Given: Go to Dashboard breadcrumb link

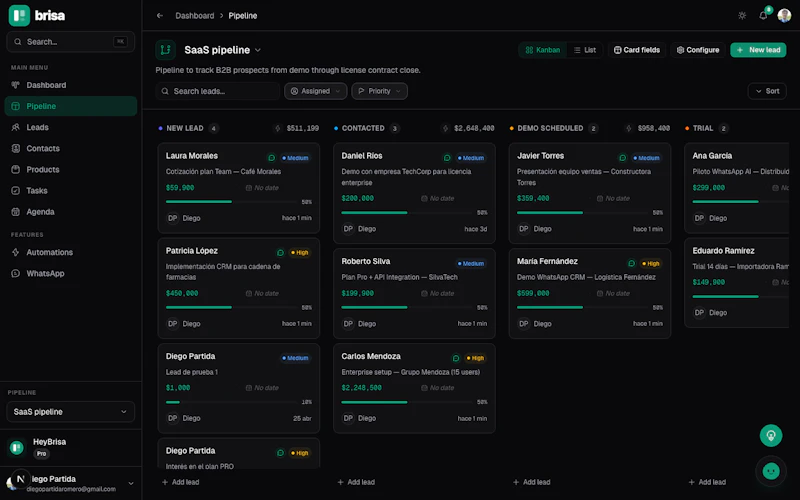Looking at the screenshot, I should tap(195, 16).
